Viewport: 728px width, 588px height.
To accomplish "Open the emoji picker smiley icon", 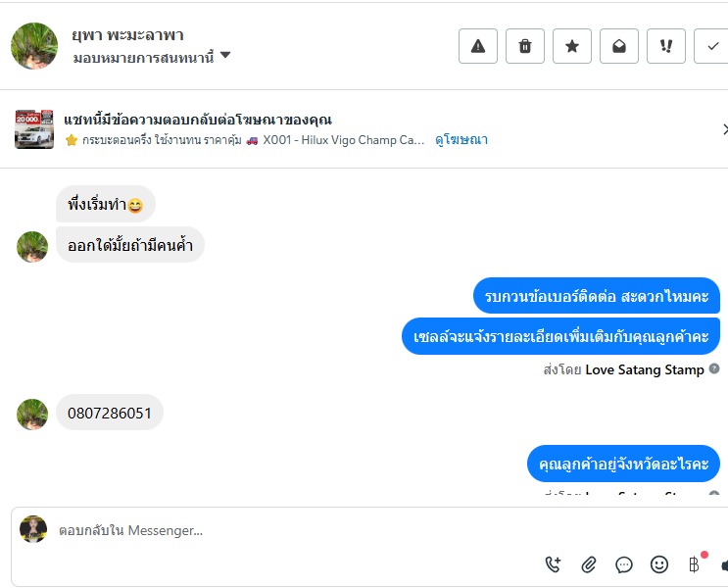I will point(659,564).
